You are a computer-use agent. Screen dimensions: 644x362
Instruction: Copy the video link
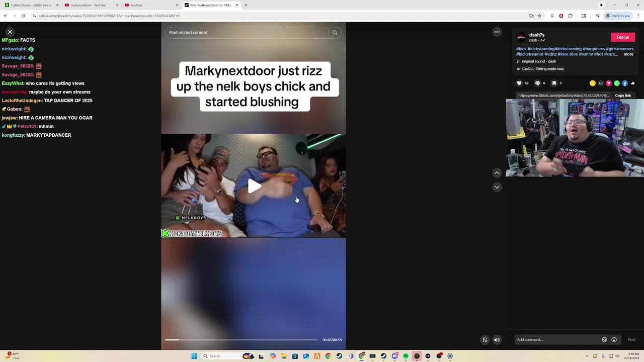click(623, 96)
